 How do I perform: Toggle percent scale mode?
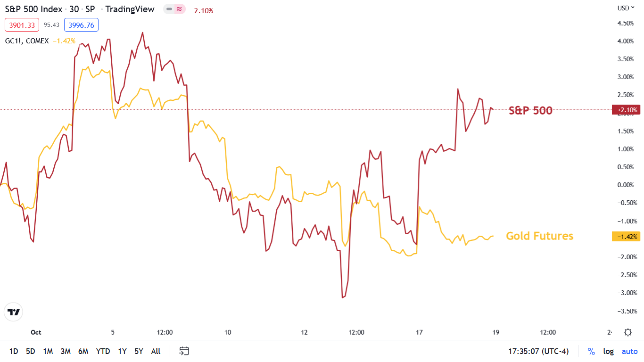coord(591,351)
